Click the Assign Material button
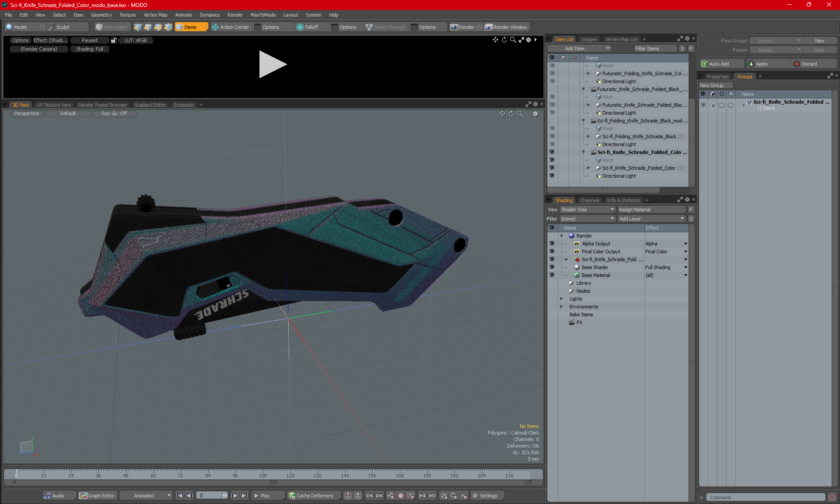840x504 pixels. [x=651, y=210]
